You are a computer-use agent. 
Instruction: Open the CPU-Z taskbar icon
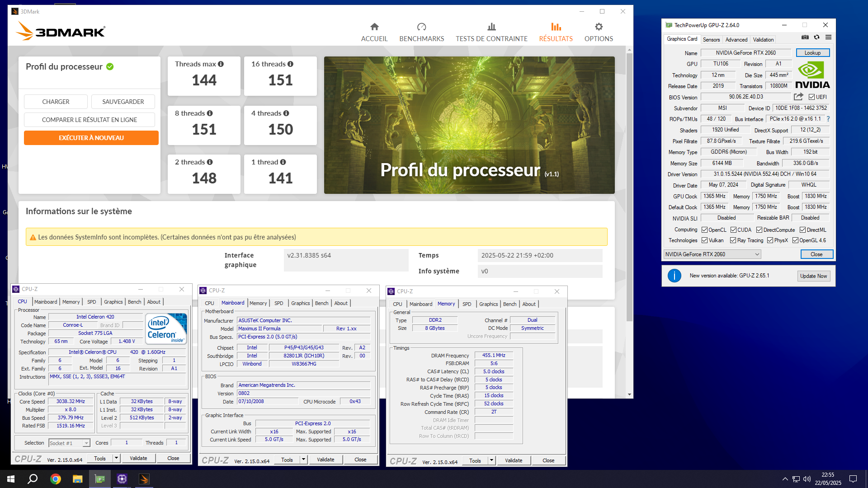tap(122, 479)
